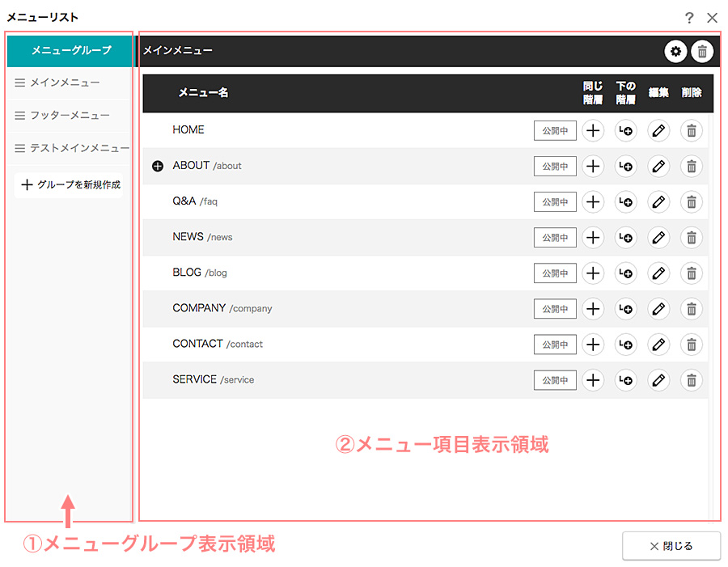Select メインメニュー group in sidebar
728x567 pixels.
pyautogui.click(x=70, y=83)
